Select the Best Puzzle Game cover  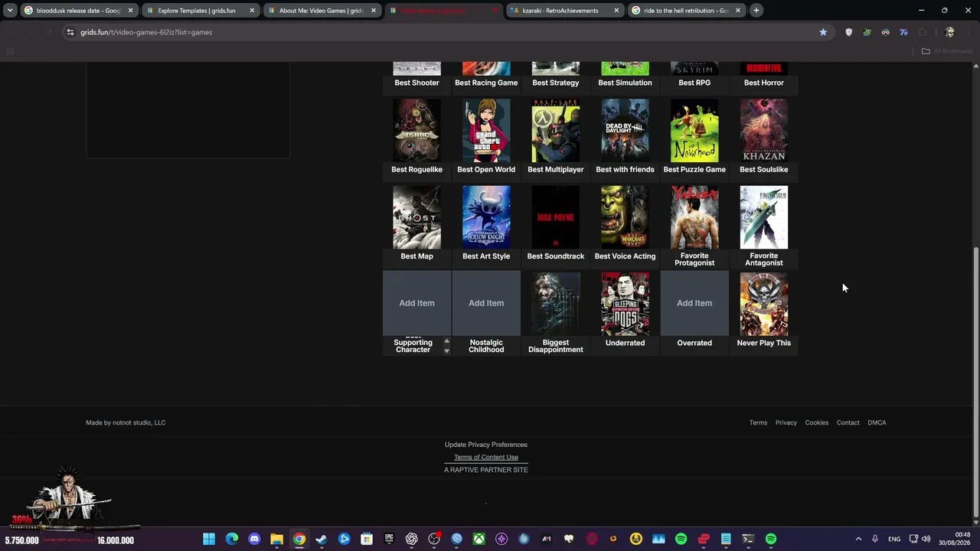[694, 130]
